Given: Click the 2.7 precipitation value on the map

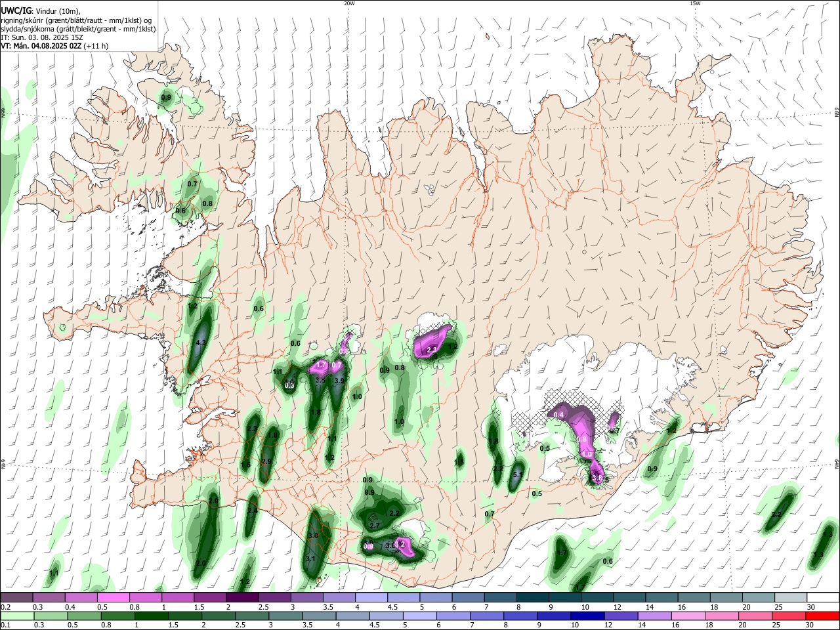Looking at the screenshot, I should point(375,526).
